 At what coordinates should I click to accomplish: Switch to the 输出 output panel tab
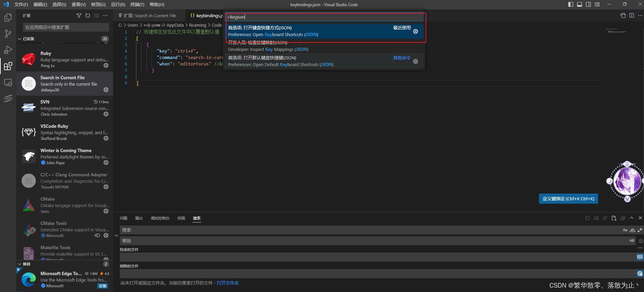tap(139, 218)
